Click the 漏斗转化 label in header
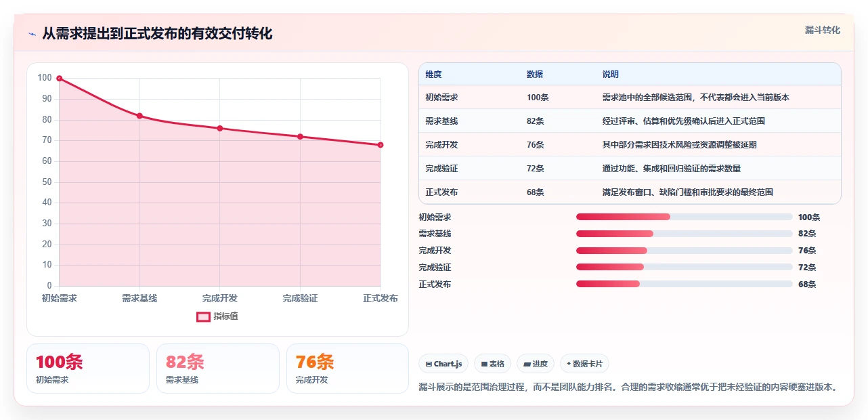 [x=822, y=30]
